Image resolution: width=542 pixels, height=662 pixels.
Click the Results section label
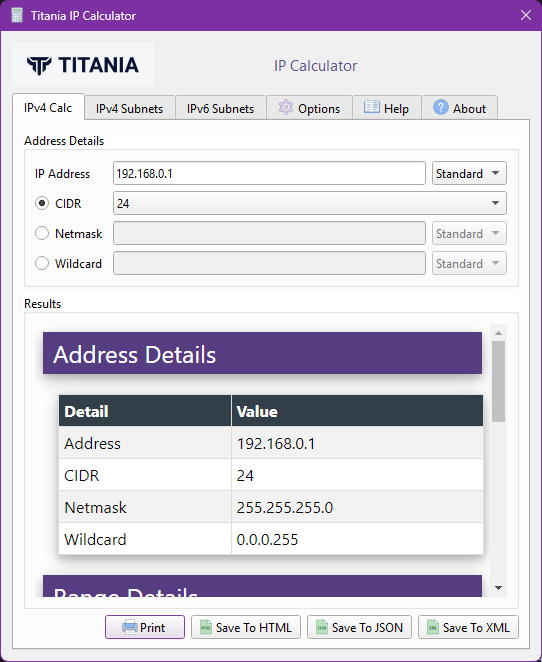click(x=43, y=304)
